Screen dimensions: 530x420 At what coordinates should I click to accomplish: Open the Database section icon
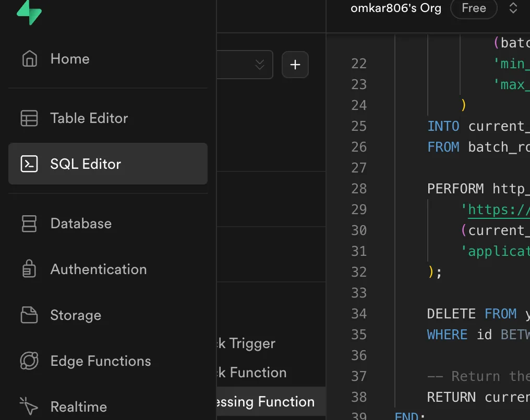point(30,223)
